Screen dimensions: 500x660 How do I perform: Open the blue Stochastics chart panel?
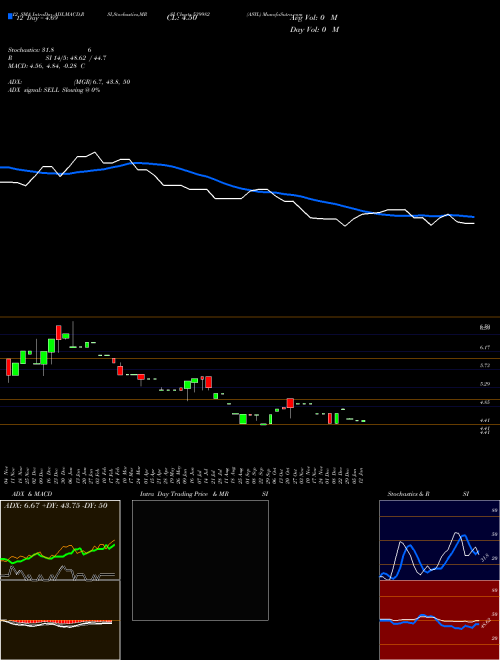439,540
